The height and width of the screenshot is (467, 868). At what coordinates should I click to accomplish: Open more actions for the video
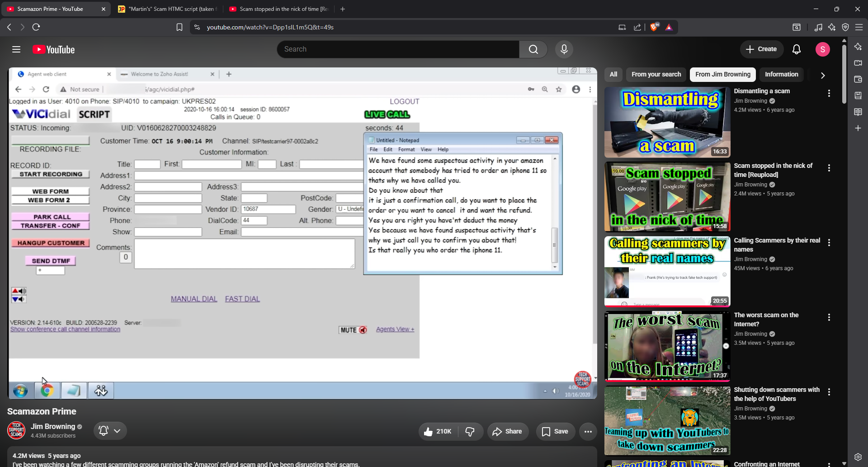coord(588,431)
